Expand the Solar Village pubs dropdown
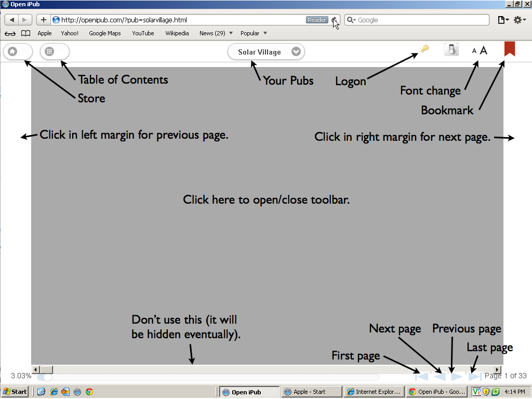This screenshot has width=532, height=399. point(296,52)
